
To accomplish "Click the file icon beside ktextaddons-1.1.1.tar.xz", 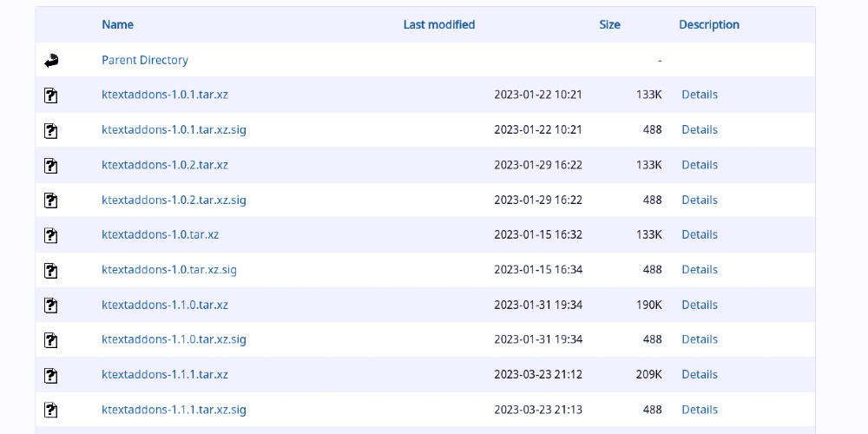I will click(x=51, y=375).
